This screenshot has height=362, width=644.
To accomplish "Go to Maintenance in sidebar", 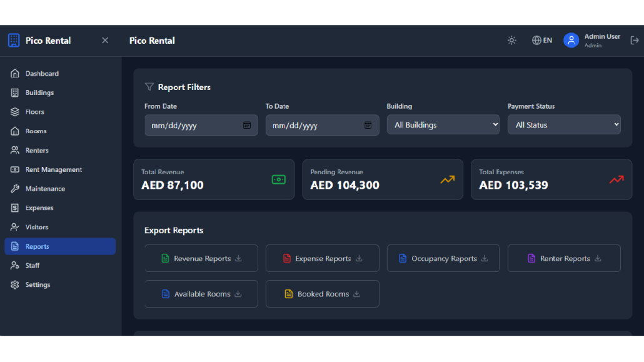I will pyautogui.click(x=45, y=189).
